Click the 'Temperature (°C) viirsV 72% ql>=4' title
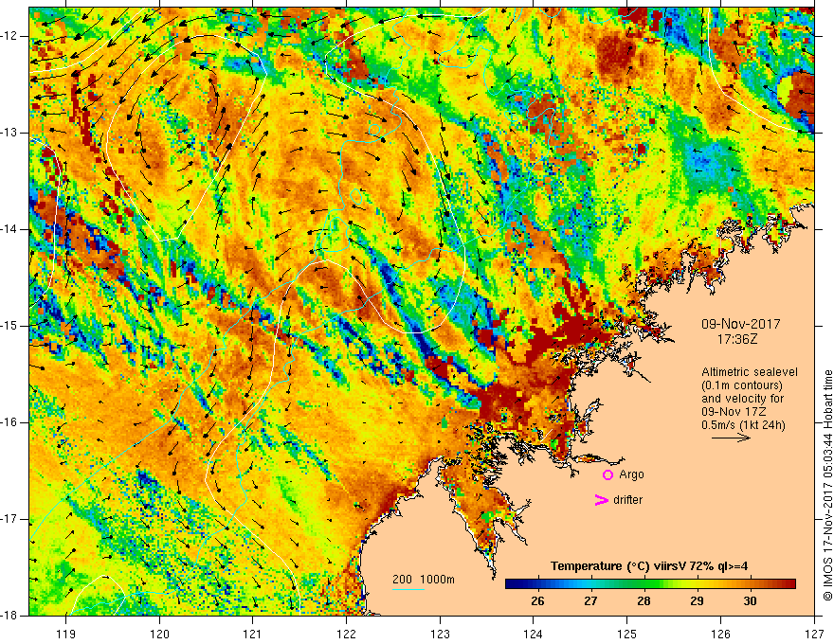 (x=649, y=566)
